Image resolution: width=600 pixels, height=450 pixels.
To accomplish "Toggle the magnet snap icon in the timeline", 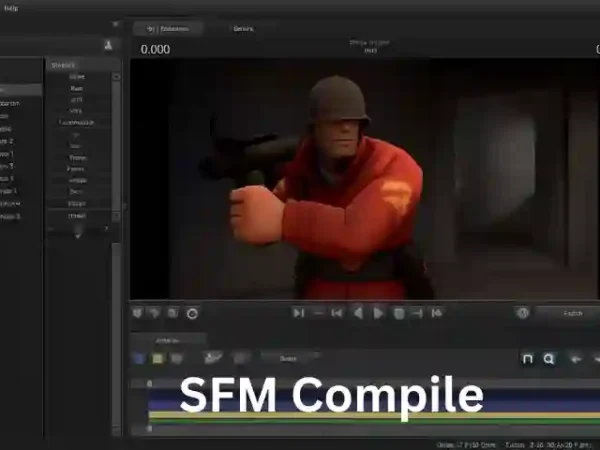I will (x=527, y=359).
